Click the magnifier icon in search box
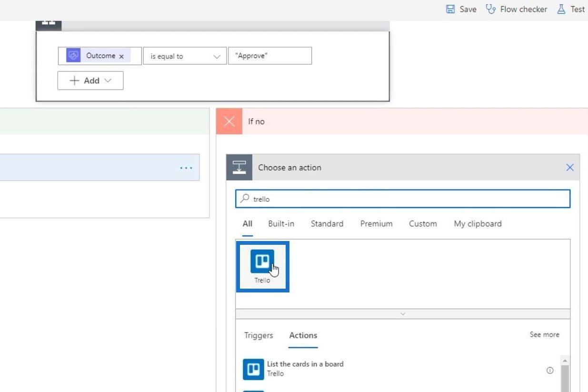Viewport: 588px width, 392px height. 245,199
